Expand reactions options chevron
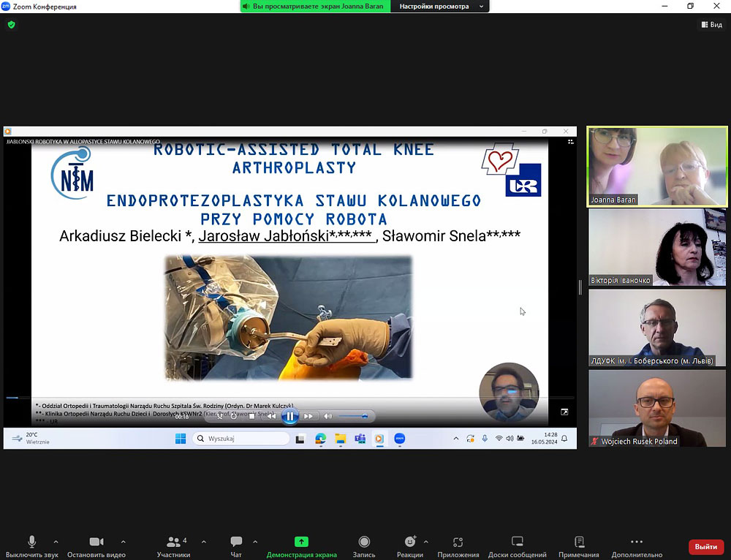Image resolution: width=731 pixels, height=560 pixels. pyautogui.click(x=425, y=542)
